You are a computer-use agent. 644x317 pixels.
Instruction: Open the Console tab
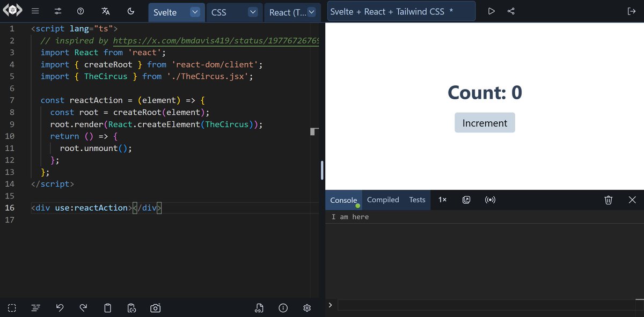click(343, 200)
